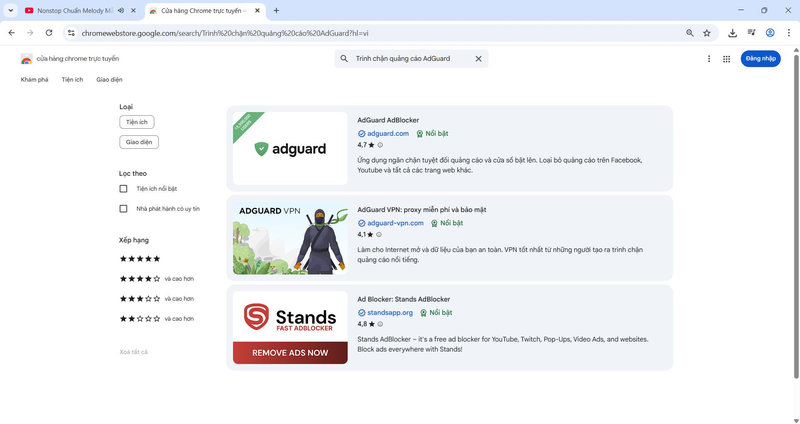Screen dimensions: 800x424
Task: Click the browser forward arrow
Action: 30,33
